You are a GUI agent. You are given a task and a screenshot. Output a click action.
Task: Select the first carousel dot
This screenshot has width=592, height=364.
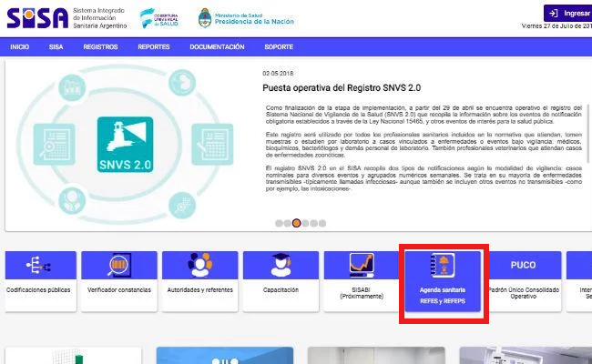pos(279,223)
